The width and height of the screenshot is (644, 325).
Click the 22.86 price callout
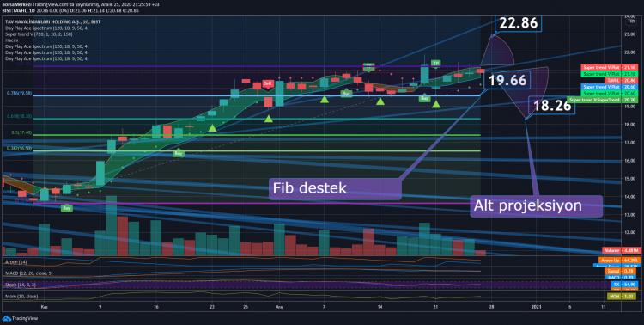click(519, 23)
